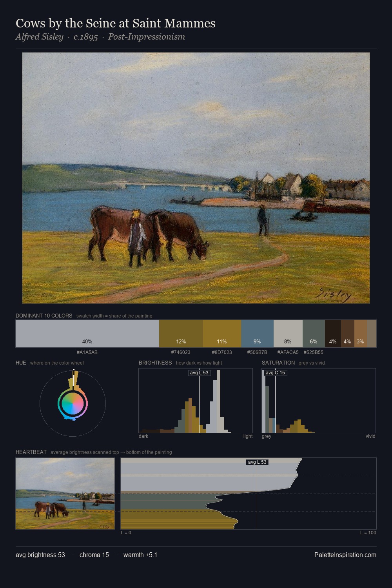Click 'chroma 15' in footer
The image size is (392, 588).
point(94,555)
